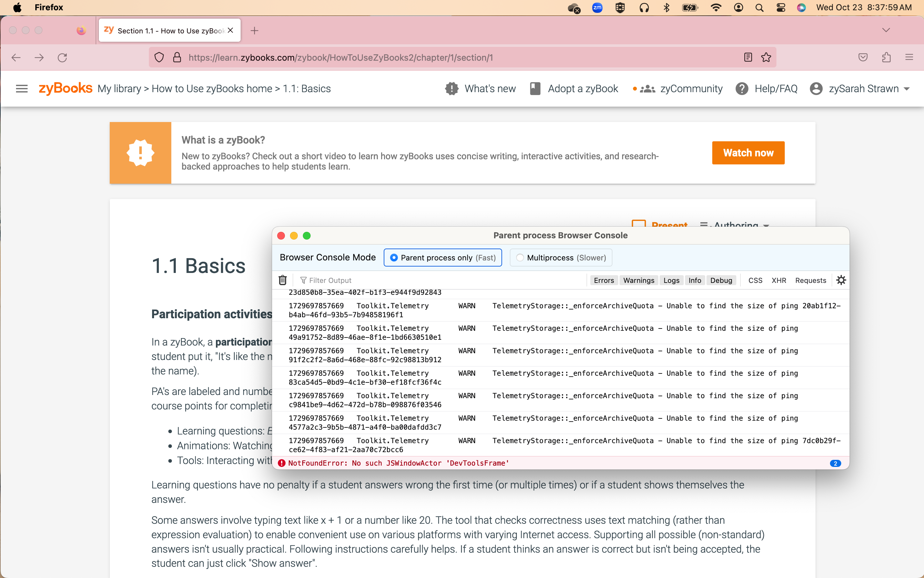Screen dimensions: 924x578
Task: Open Spotlight search in the menu bar
Action: [759, 8]
